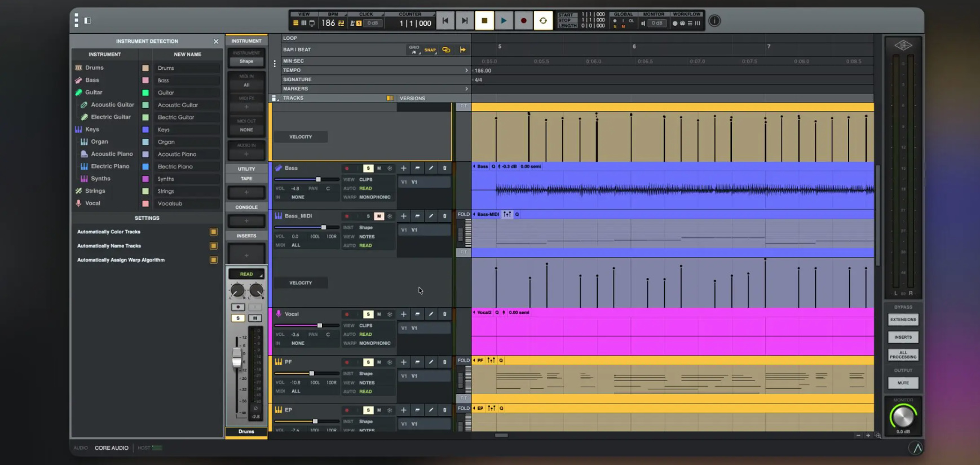Click the pencil icon on Vocal track
This screenshot has height=465, width=980.
pyautogui.click(x=431, y=314)
